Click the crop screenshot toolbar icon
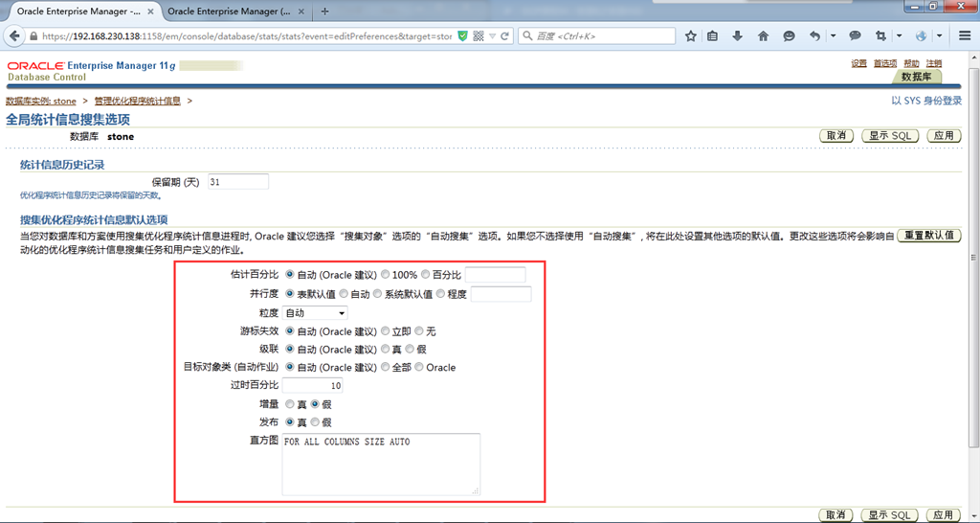The image size is (980, 523). coord(881,36)
